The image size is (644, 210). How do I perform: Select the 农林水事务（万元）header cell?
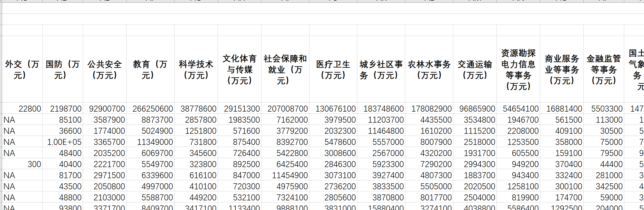pos(429,69)
